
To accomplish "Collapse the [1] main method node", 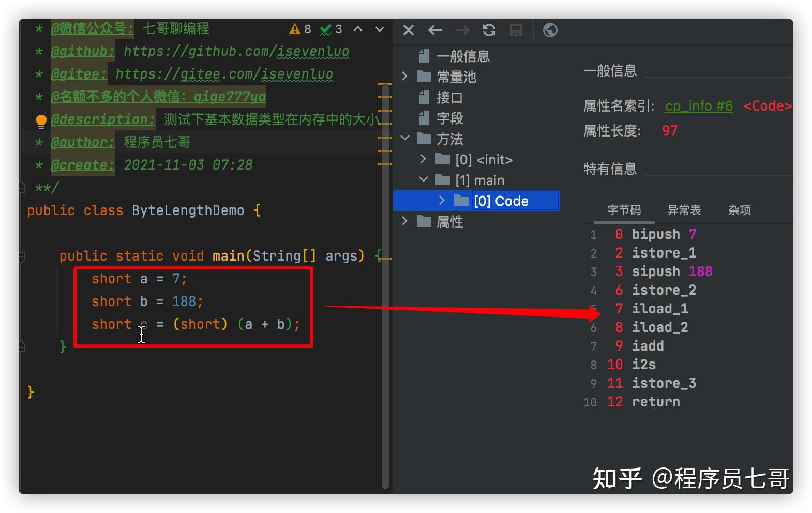I will click(x=424, y=180).
